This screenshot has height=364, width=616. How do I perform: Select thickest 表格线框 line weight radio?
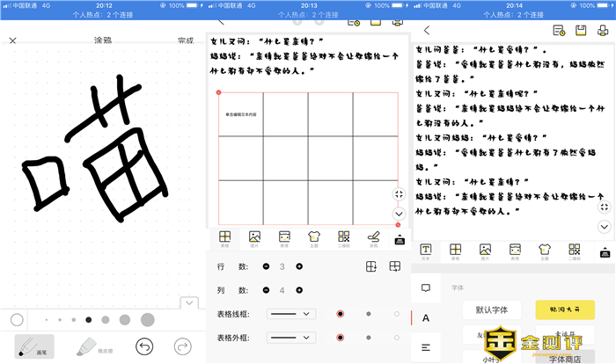341,313
